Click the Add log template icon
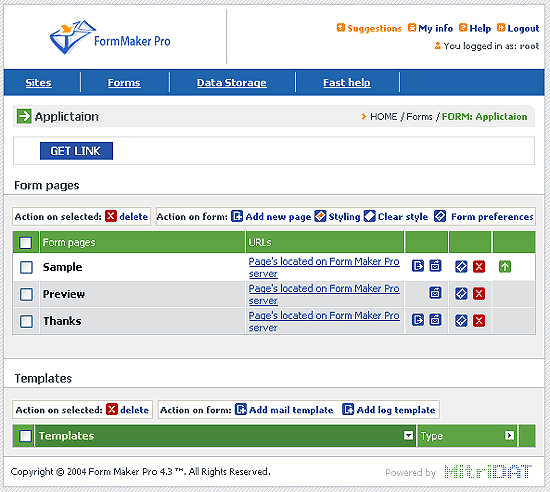Screen dimensions: 550x492 click(348, 409)
